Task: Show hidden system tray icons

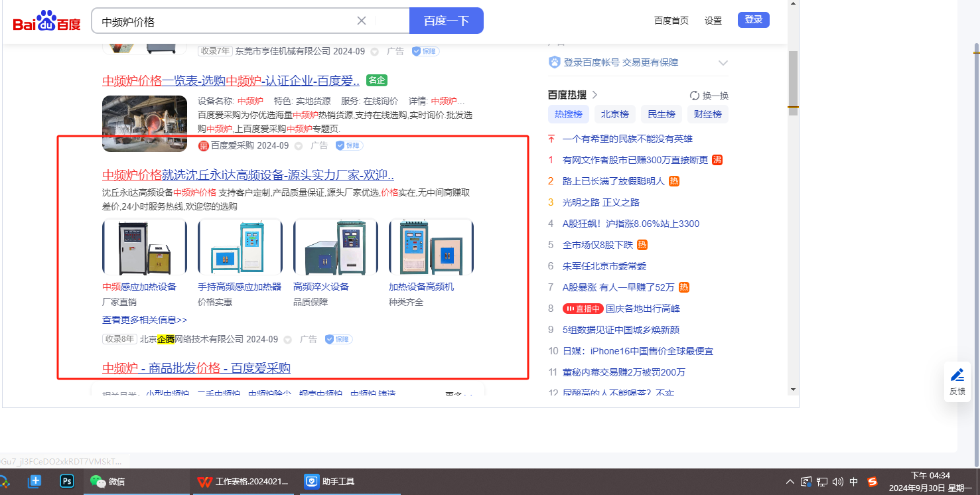Action: [790, 482]
